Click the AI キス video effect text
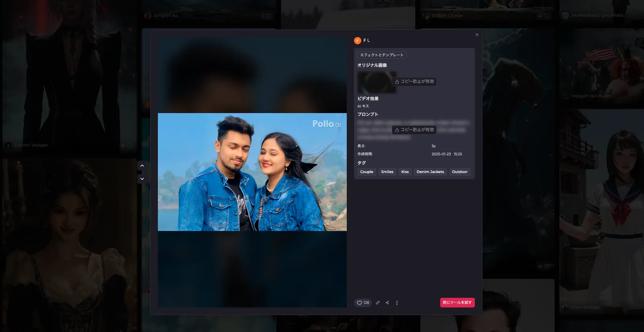This screenshot has height=332, width=644. pos(363,106)
